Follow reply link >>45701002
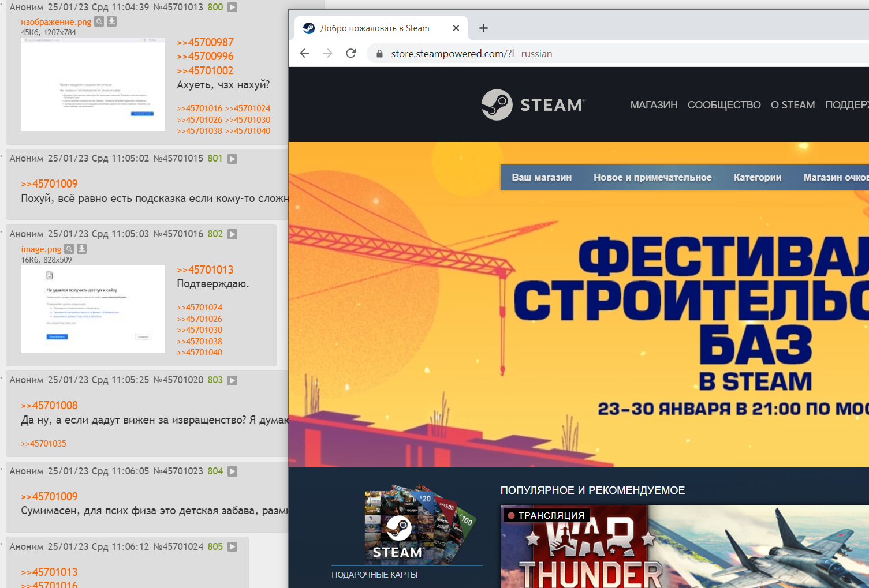869x588 pixels. click(205, 70)
